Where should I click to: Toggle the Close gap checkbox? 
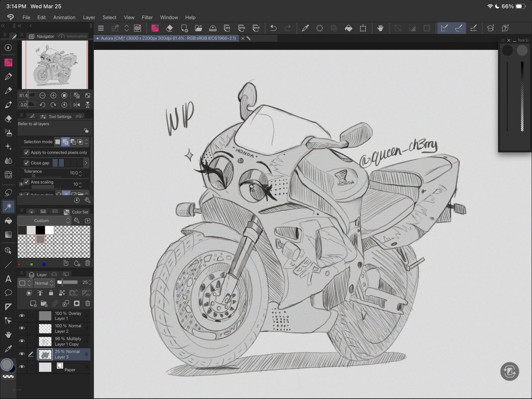[26, 163]
